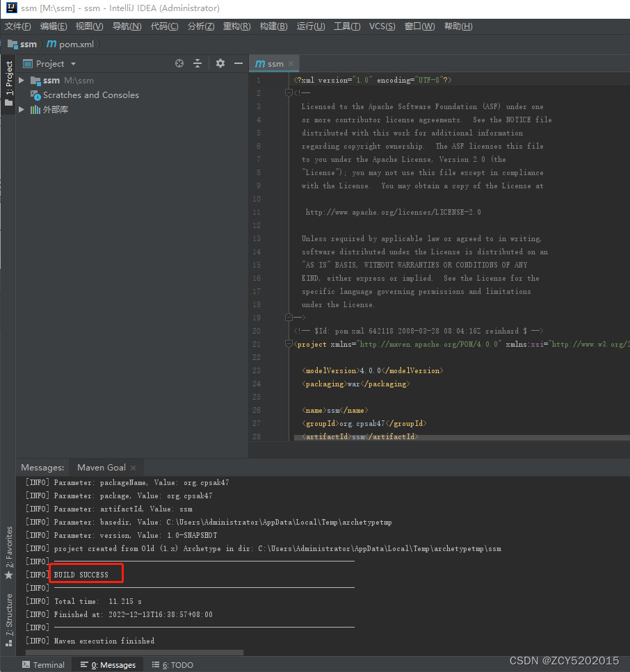Image resolution: width=630 pixels, height=672 pixels.
Task: Open the 构建(B) menu
Action: [x=273, y=26]
